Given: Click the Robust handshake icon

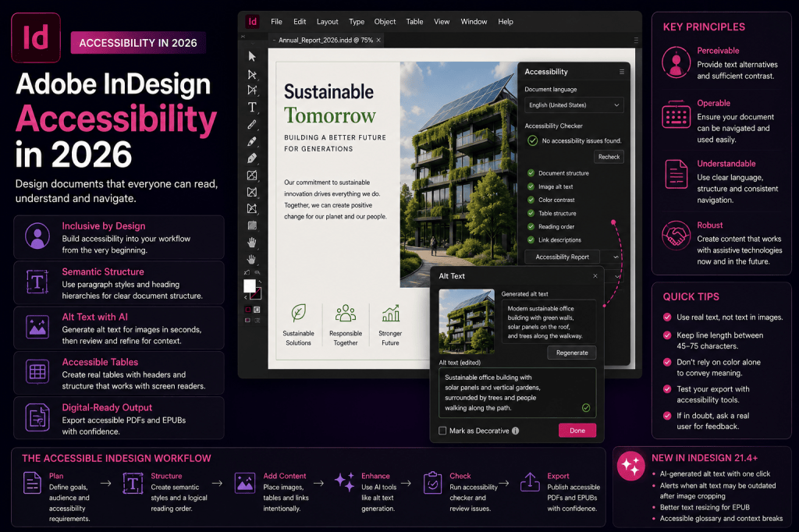Looking at the screenshot, I should click(x=676, y=235).
